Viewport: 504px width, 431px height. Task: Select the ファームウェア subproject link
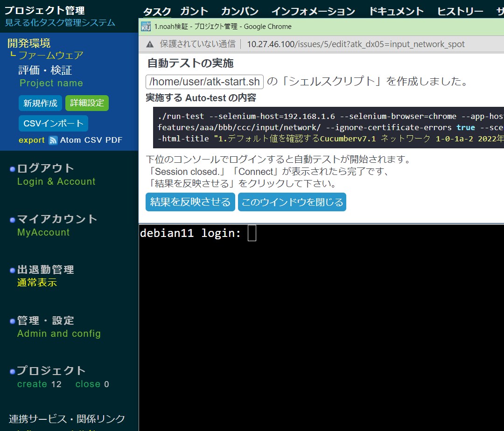(51, 55)
